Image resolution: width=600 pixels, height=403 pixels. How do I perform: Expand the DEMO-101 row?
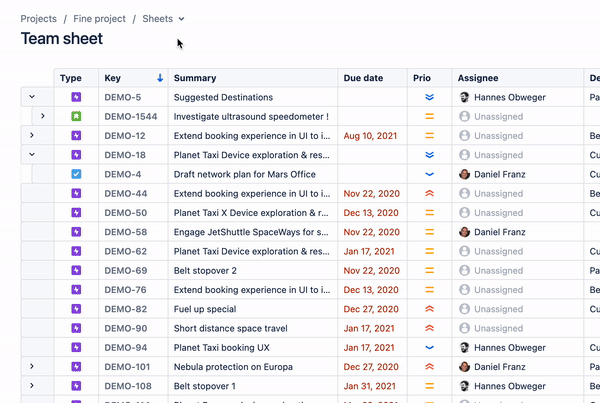[x=32, y=367]
